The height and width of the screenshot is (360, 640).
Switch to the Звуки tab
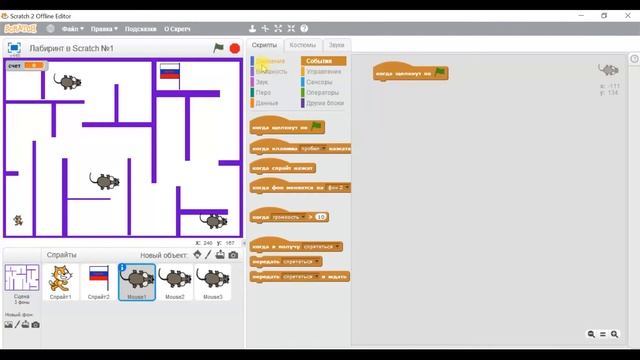pyautogui.click(x=337, y=45)
